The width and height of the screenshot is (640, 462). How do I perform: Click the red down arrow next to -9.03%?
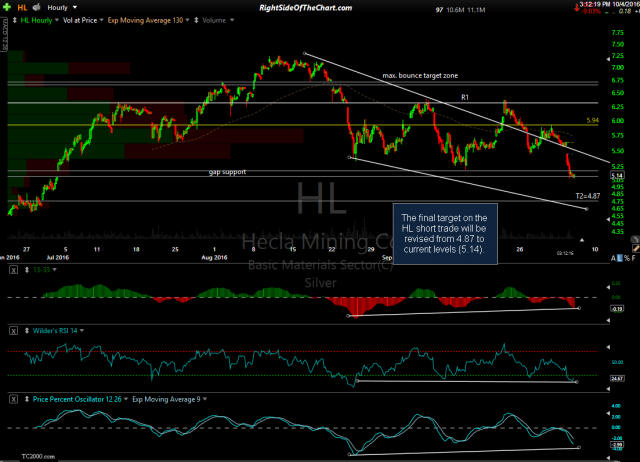[576, 8]
